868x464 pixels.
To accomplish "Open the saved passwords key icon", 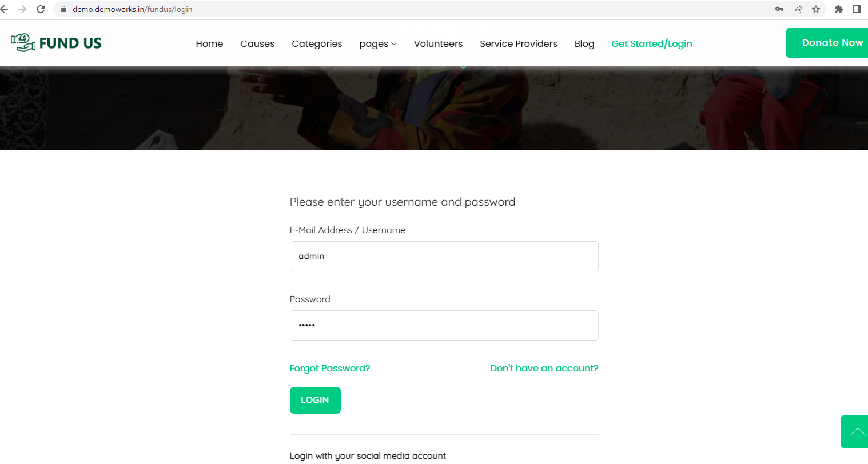I will tap(779, 9).
